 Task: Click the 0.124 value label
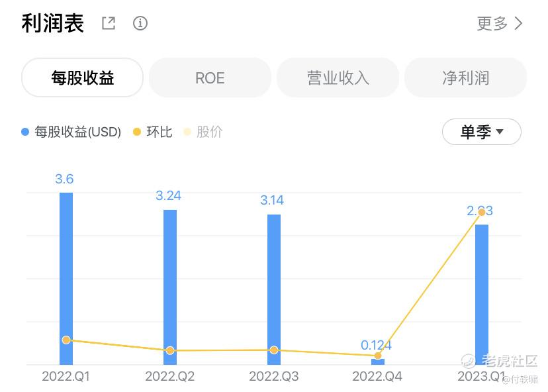pyautogui.click(x=376, y=345)
